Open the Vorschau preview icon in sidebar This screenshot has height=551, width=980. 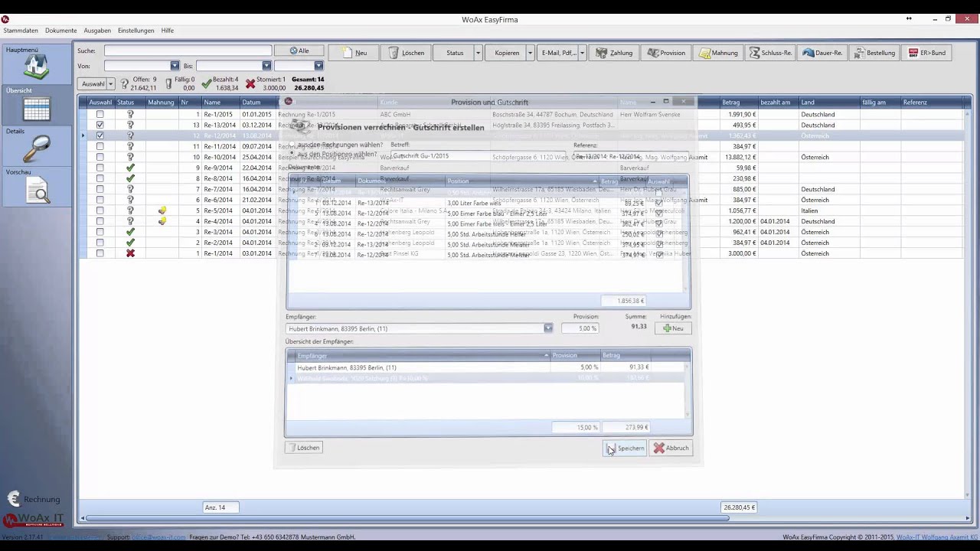36,191
